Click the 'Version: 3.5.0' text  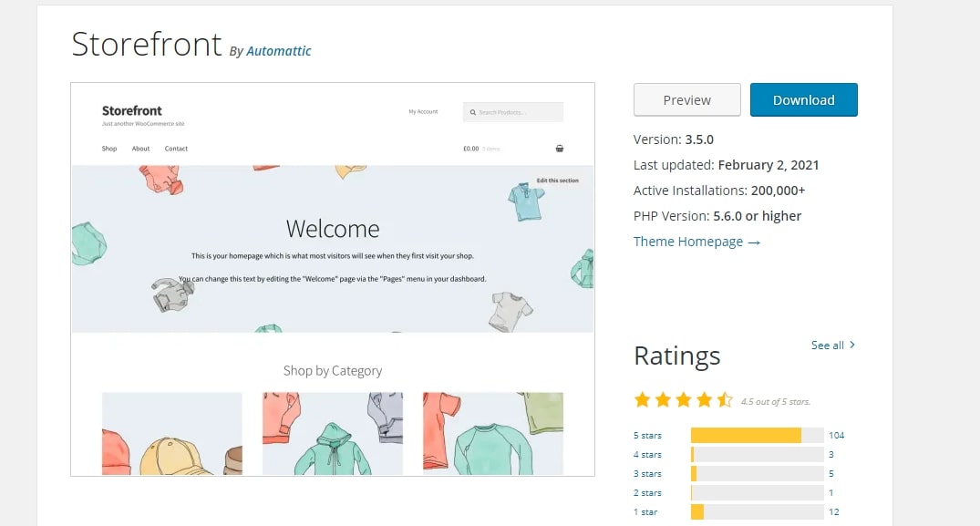673,139
